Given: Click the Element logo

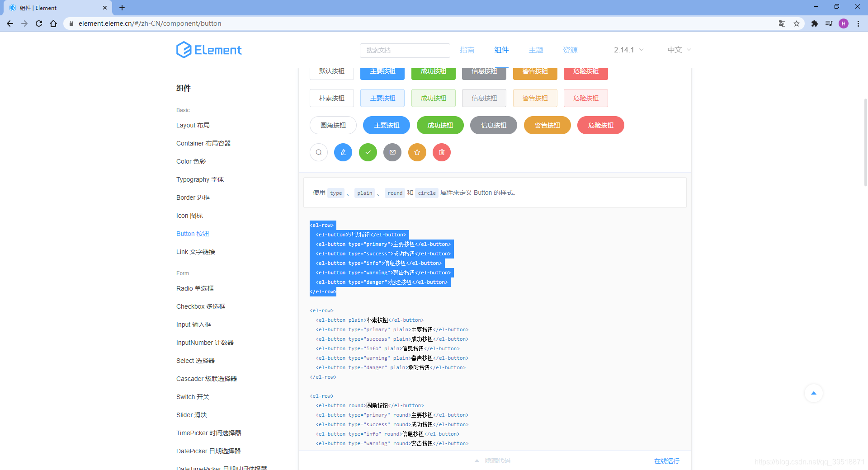Looking at the screenshot, I should [x=209, y=50].
